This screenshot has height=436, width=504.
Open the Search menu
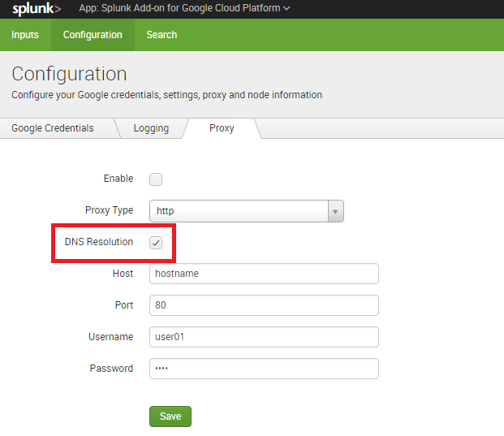coord(162,35)
